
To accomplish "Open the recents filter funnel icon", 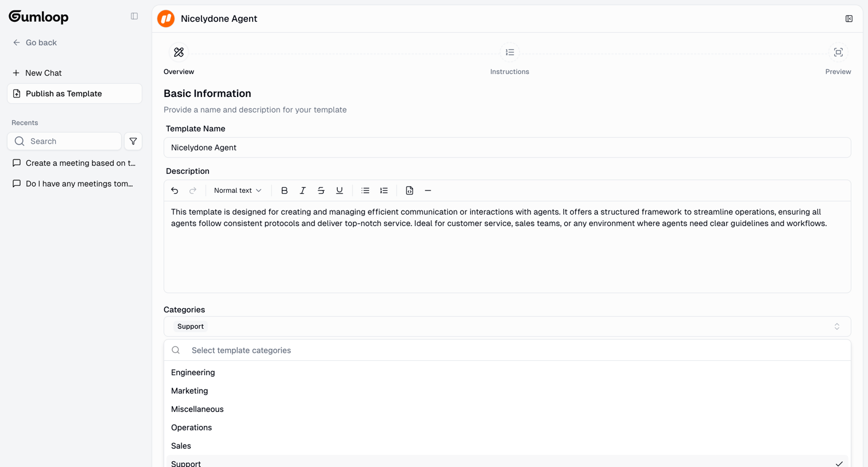I will (x=133, y=141).
